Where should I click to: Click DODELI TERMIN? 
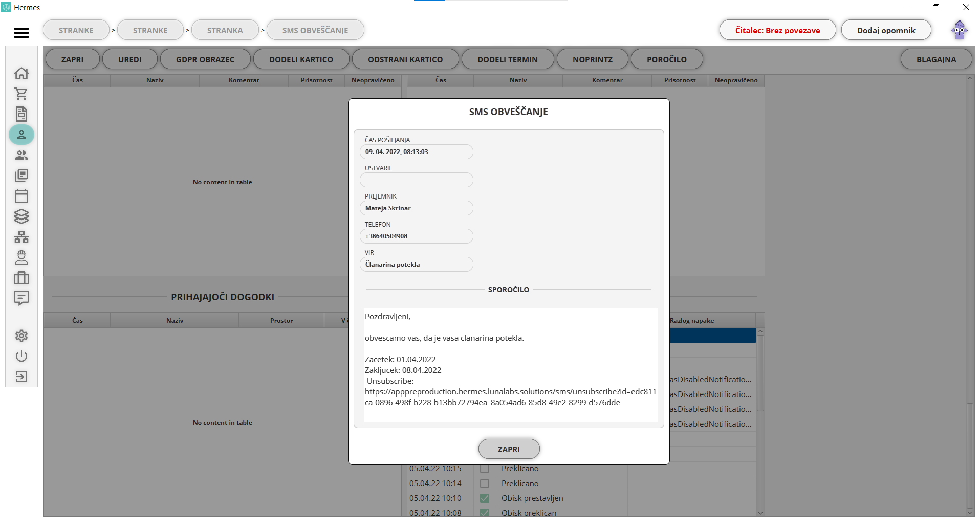coord(508,59)
